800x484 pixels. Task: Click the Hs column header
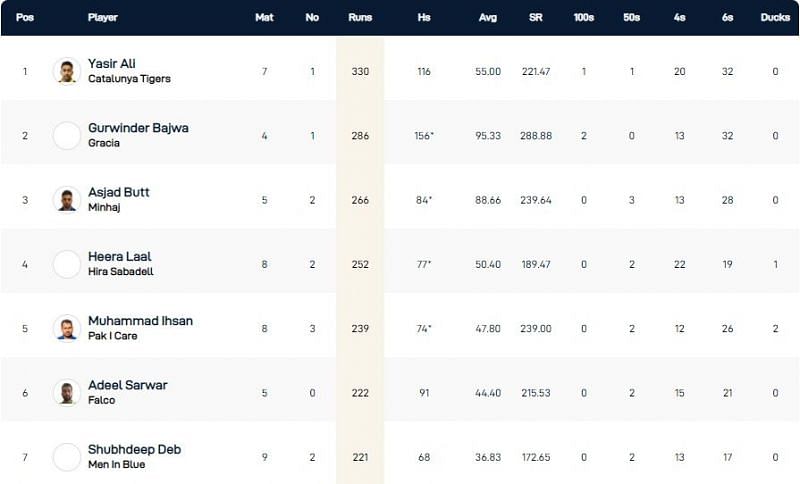pyautogui.click(x=423, y=18)
